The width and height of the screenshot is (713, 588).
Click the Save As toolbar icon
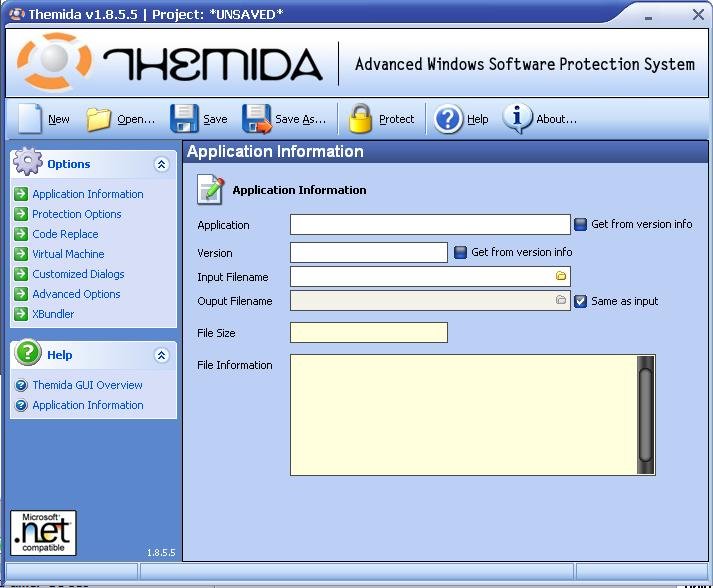click(x=257, y=119)
